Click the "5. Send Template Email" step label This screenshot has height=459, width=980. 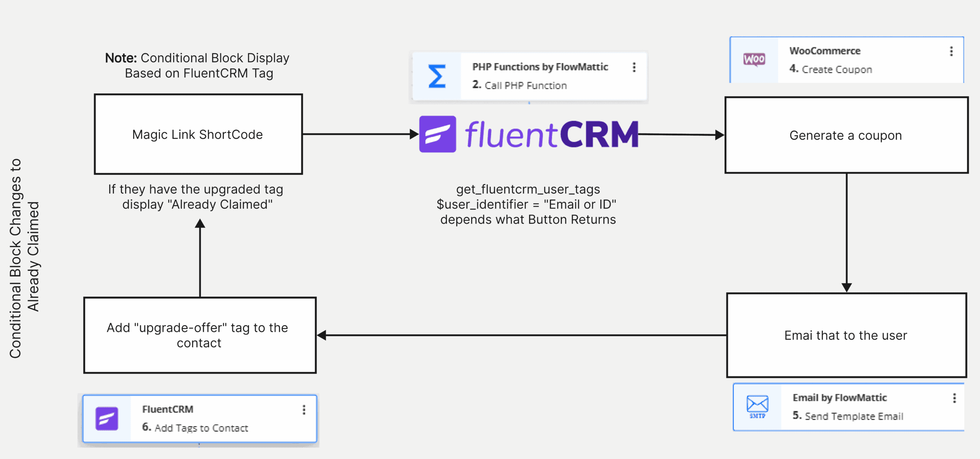click(848, 416)
